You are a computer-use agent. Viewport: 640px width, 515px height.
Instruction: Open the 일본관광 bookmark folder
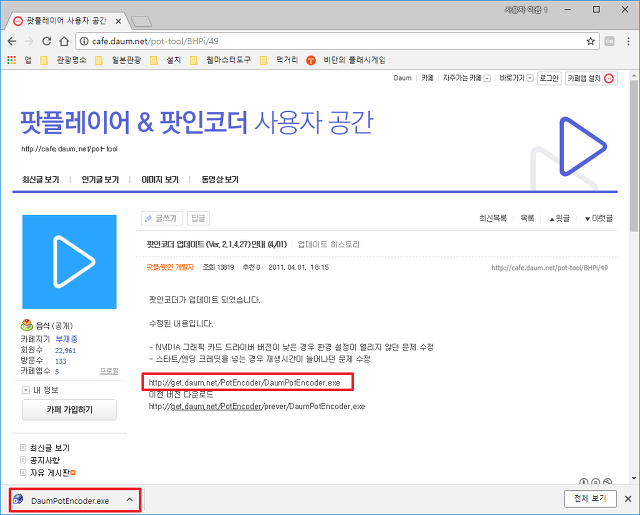click(x=118, y=60)
